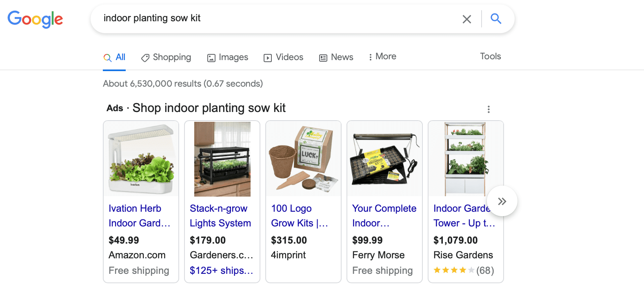Select the All results tab
Viewport: 644px width, 300px height.
click(114, 57)
